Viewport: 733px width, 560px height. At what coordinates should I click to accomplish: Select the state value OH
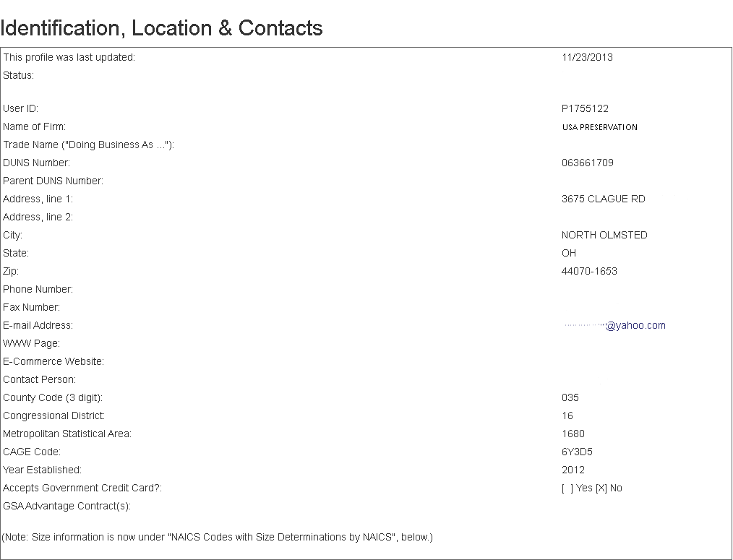coord(569,253)
